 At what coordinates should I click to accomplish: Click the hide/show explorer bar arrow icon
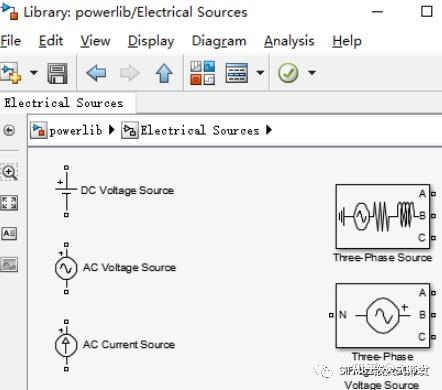pyautogui.click(x=9, y=130)
